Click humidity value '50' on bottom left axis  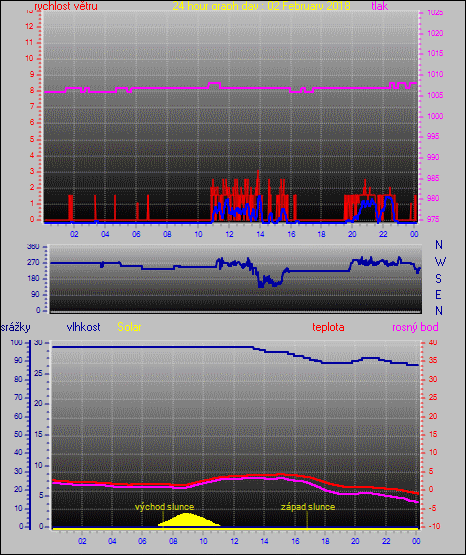(x=18, y=435)
